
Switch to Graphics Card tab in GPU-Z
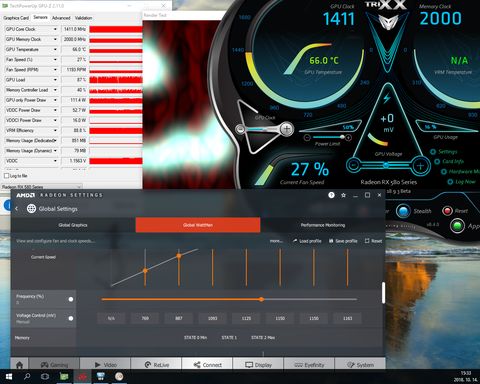coord(16,18)
